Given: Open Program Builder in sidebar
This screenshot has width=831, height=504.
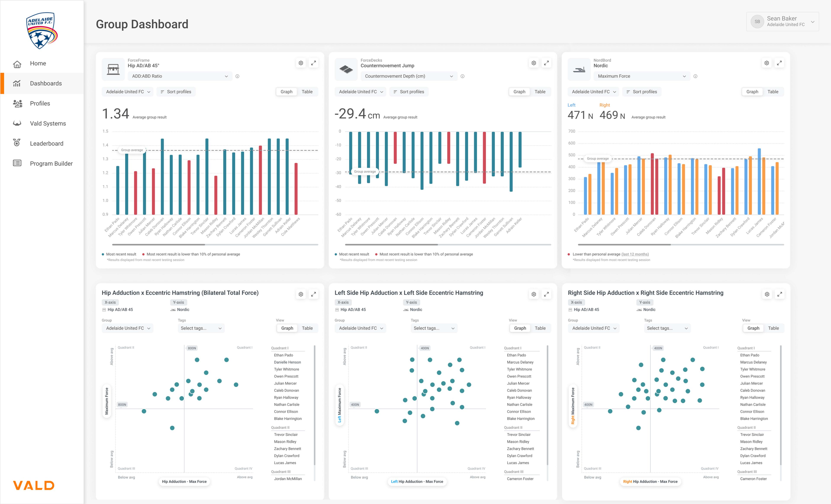Looking at the screenshot, I should coord(42,163).
